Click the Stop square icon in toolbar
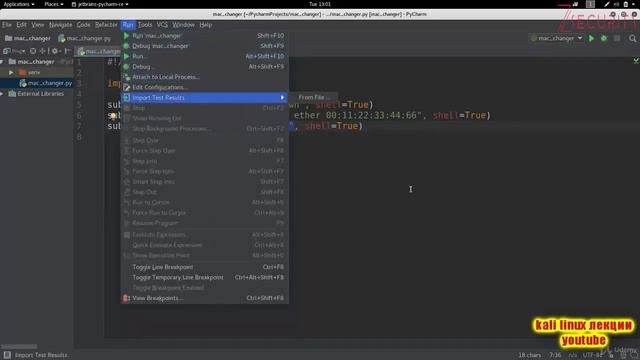 point(617,38)
